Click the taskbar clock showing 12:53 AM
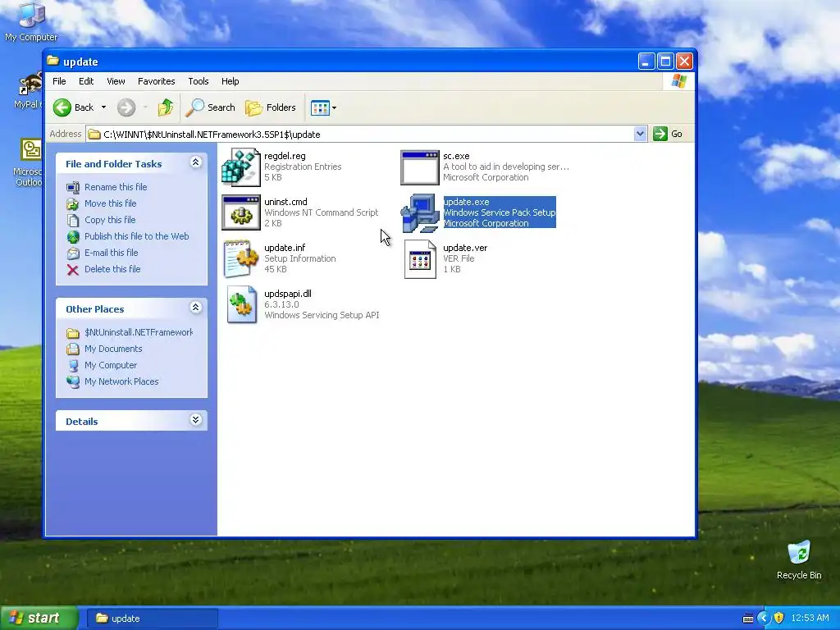Viewport: 840px width, 630px height. (810, 619)
